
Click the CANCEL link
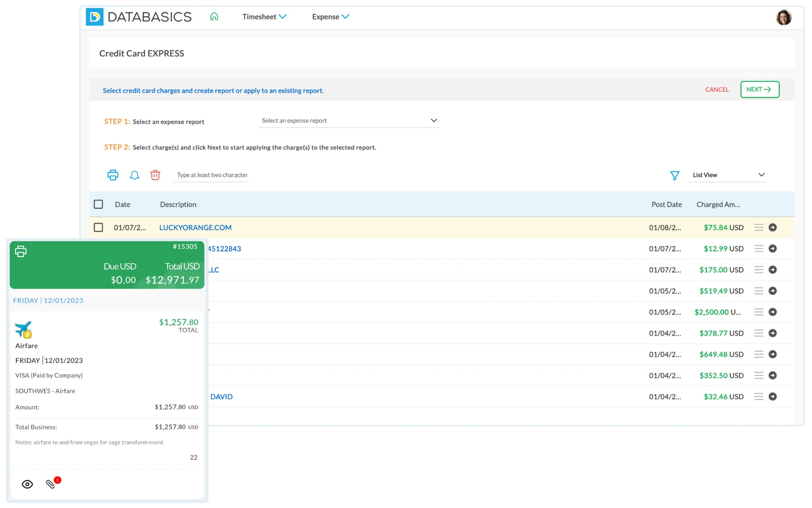click(717, 89)
